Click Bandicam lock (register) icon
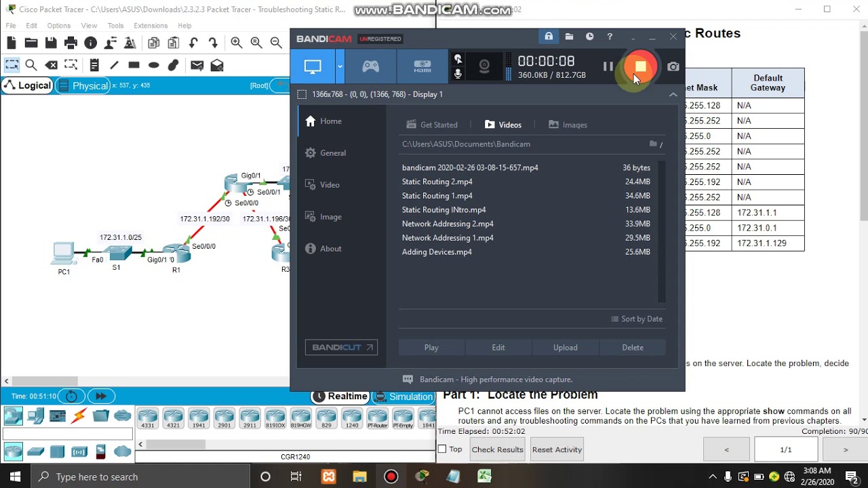Viewport: 868px width, 488px height. click(x=549, y=37)
